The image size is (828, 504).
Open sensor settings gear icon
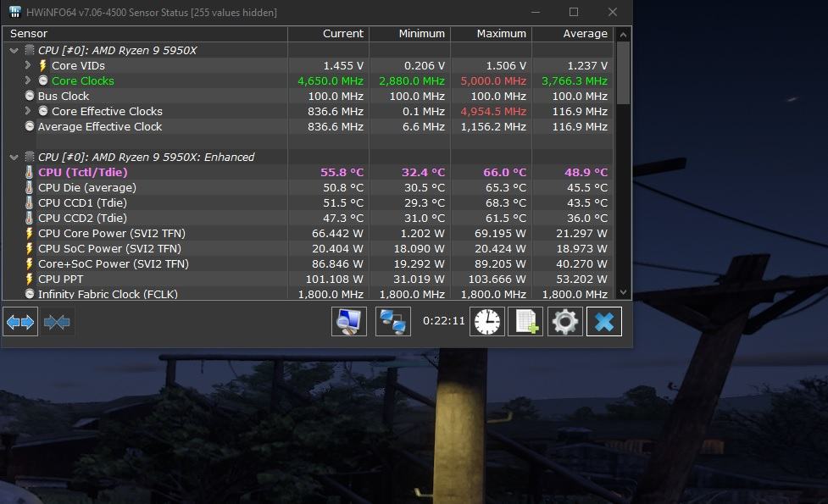[x=565, y=321]
